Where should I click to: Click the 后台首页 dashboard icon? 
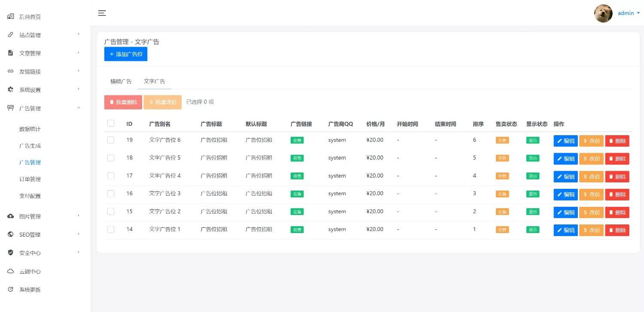pos(11,17)
